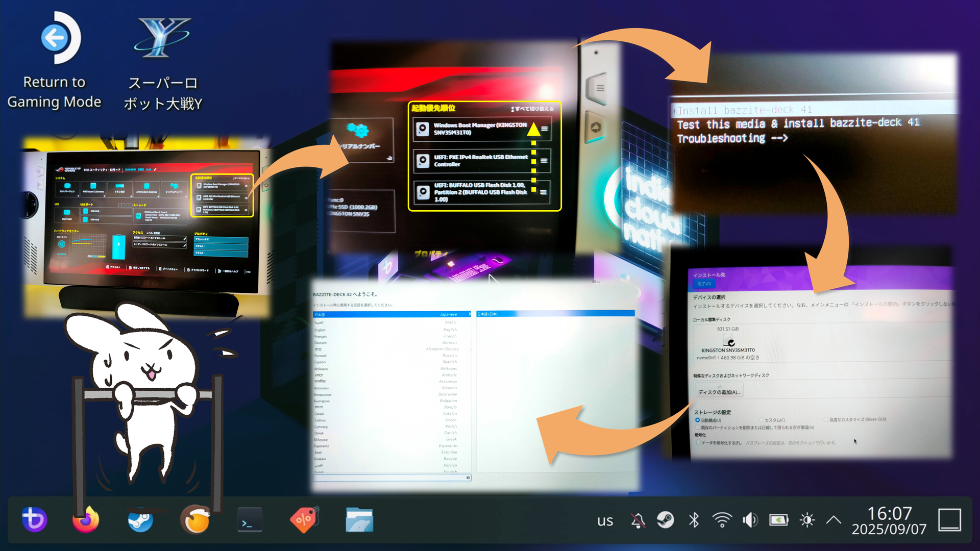Image resolution: width=980 pixels, height=551 pixels.
Task: Expand hidden system tray icons arrow
Action: coord(834,520)
